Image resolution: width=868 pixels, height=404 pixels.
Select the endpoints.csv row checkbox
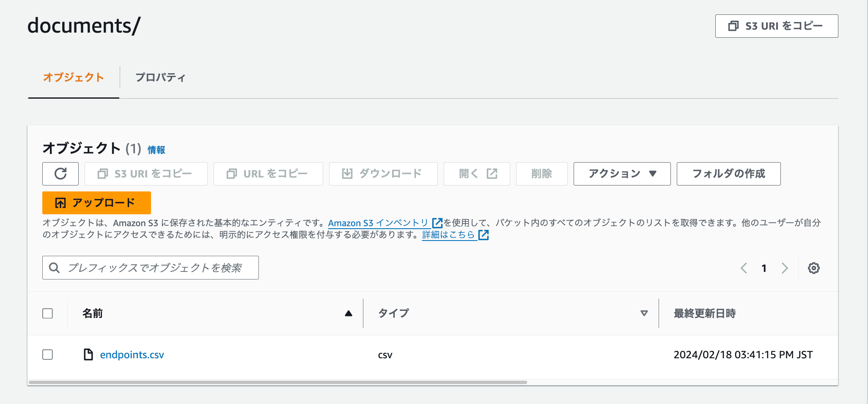(48, 354)
